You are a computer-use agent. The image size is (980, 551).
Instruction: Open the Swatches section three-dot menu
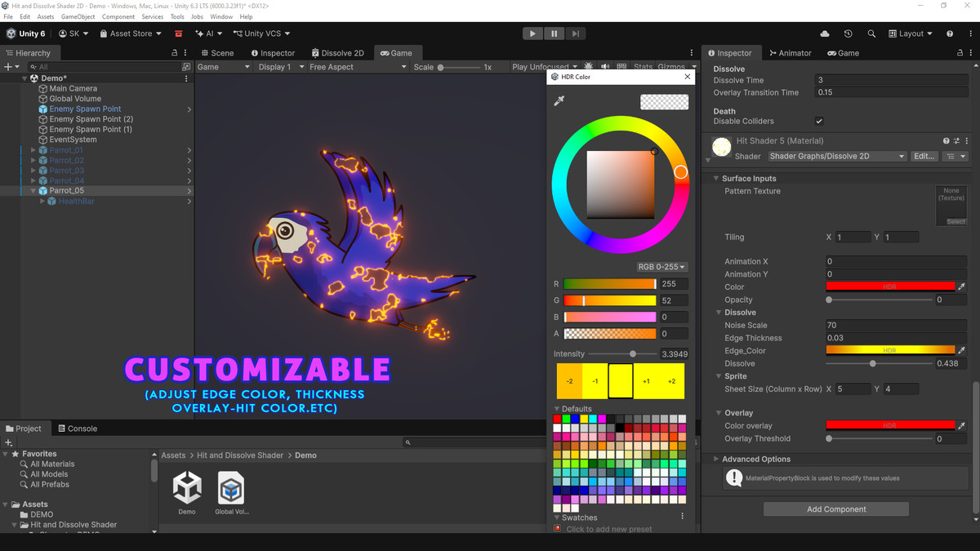coord(683,517)
